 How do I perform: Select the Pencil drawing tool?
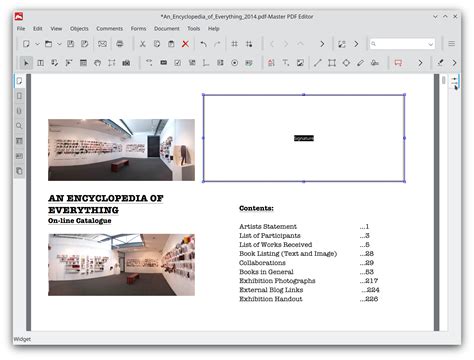click(360, 63)
